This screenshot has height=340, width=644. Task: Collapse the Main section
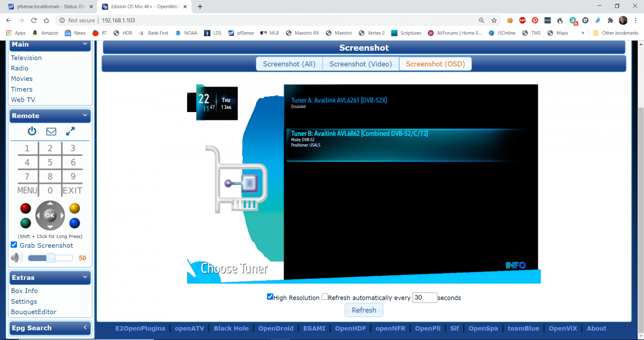click(x=85, y=44)
